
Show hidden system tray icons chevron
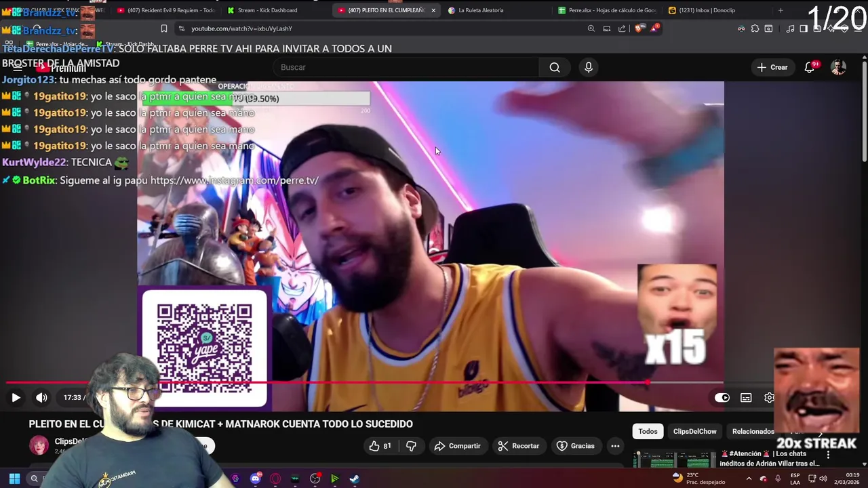coord(749,479)
